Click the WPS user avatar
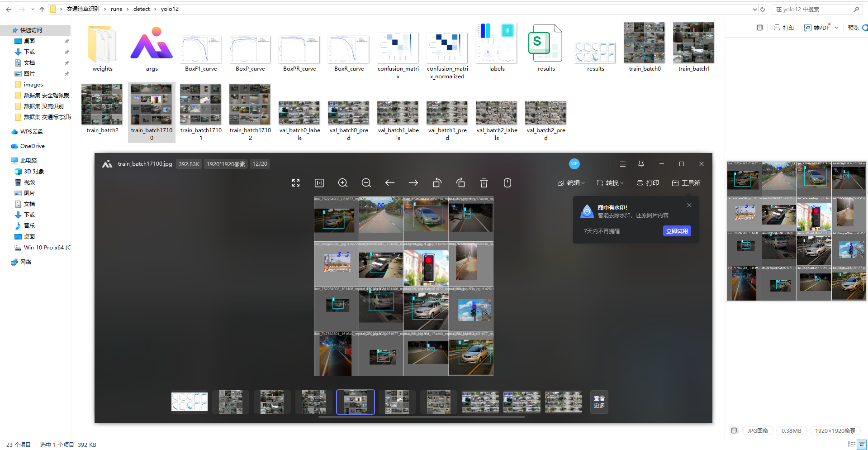This screenshot has width=868, height=450. tap(574, 164)
